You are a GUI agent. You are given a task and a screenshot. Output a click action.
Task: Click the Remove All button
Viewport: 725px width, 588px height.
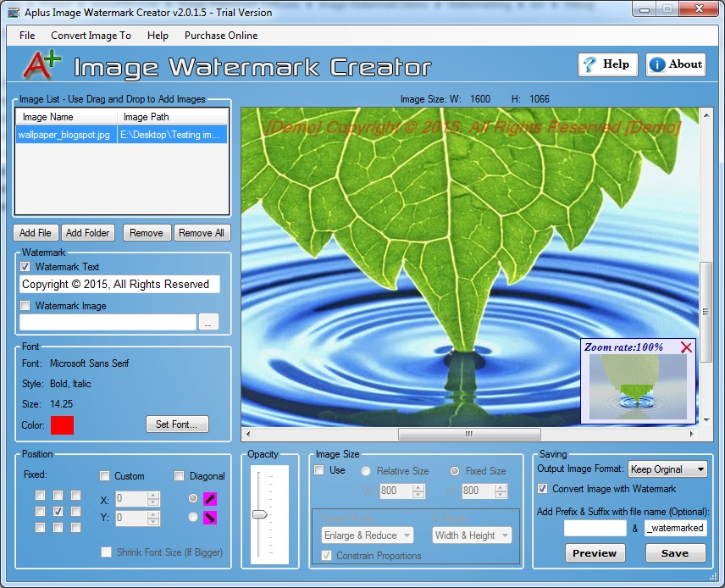[x=202, y=233]
